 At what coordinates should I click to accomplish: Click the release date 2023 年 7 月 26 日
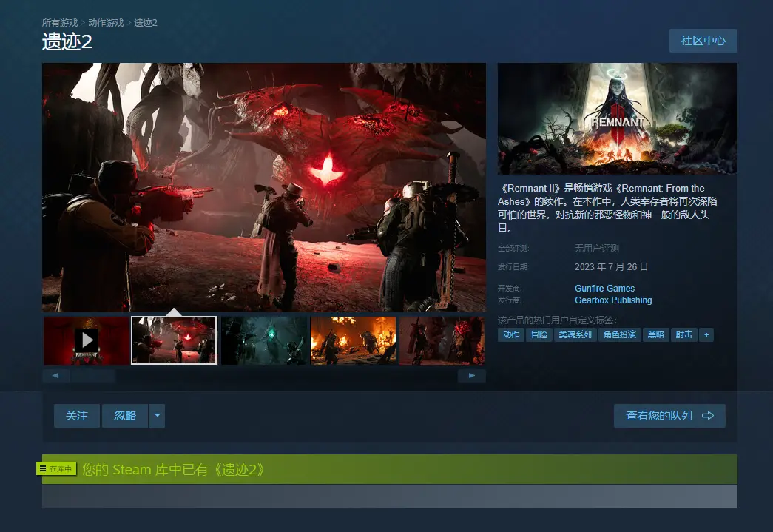611,266
